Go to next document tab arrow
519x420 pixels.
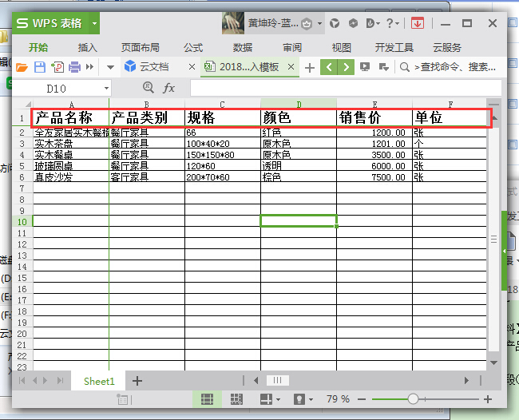pyautogui.click(x=346, y=67)
